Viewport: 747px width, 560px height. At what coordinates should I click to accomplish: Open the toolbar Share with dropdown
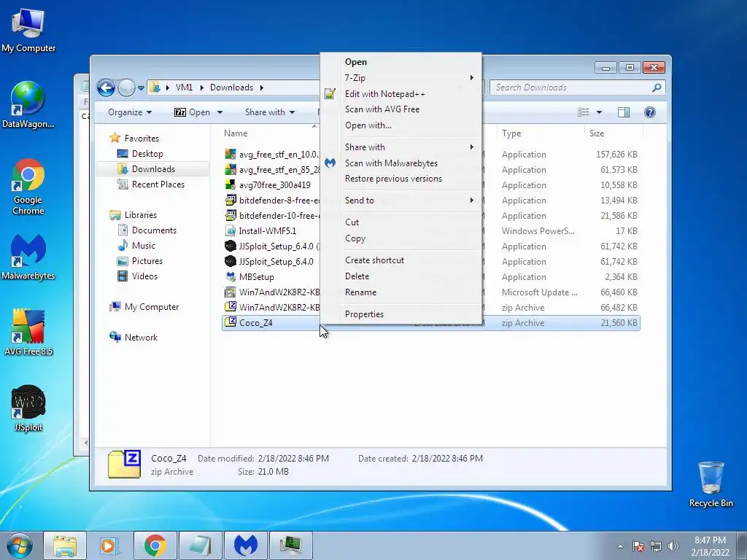pos(270,112)
